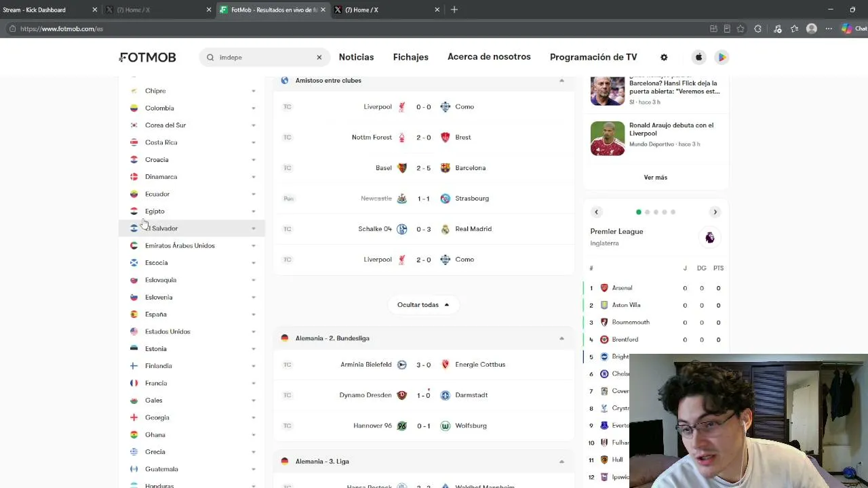Open the Fichajes menu item

coord(410,57)
